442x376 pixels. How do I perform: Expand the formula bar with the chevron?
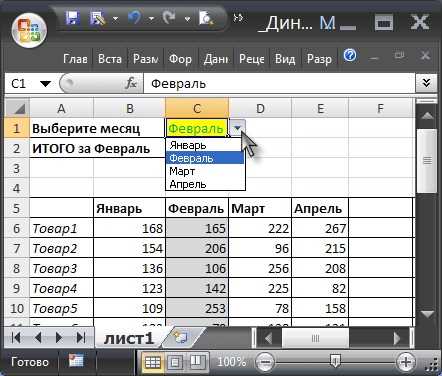tap(426, 83)
